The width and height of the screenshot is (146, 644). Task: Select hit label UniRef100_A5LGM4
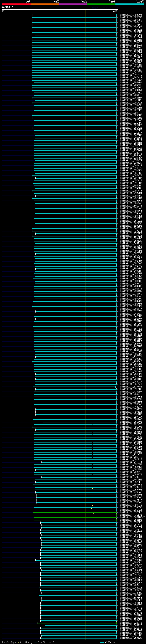(131, 108)
